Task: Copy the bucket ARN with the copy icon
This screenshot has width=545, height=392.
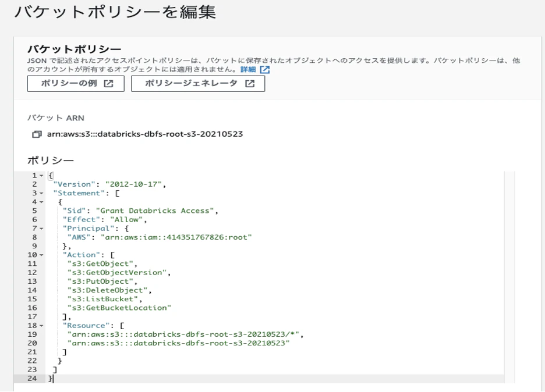Action: 37,134
